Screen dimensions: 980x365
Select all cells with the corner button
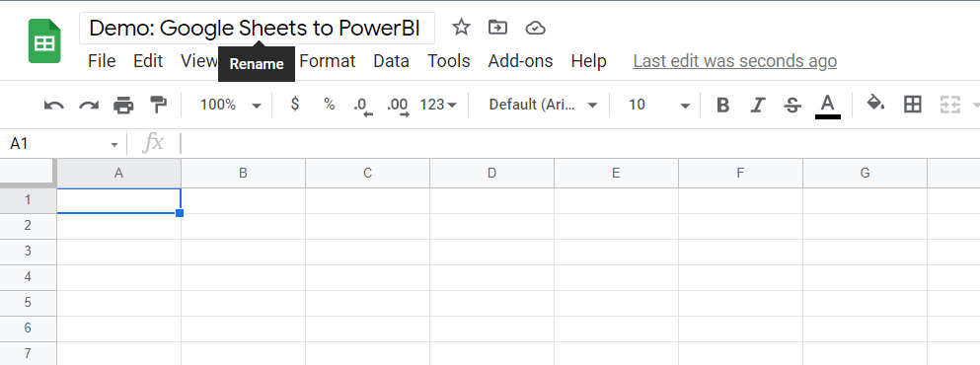(28, 173)
